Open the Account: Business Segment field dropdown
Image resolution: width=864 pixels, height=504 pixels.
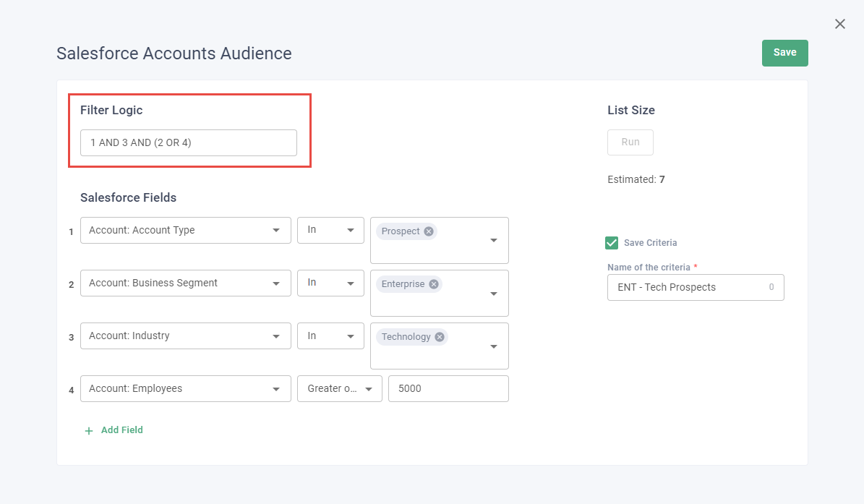click(x=185, y=283)
